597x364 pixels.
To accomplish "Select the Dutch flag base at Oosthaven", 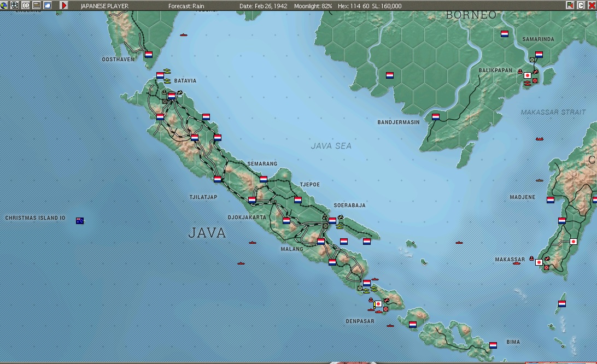I will (x=148, y=54).
